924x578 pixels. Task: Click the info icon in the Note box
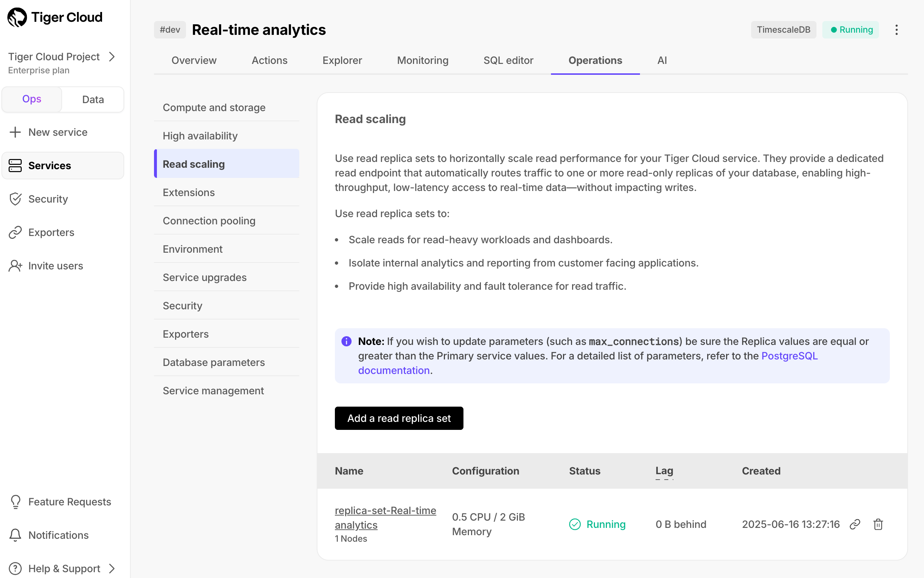coord(346,341)
